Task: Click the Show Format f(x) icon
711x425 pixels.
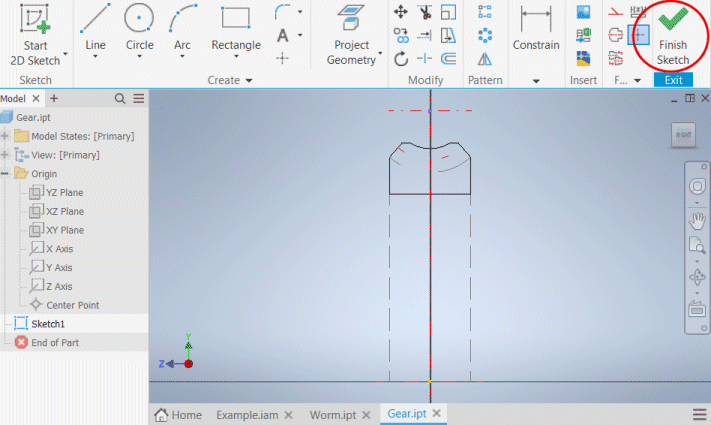Action: [x=638, y=11]
